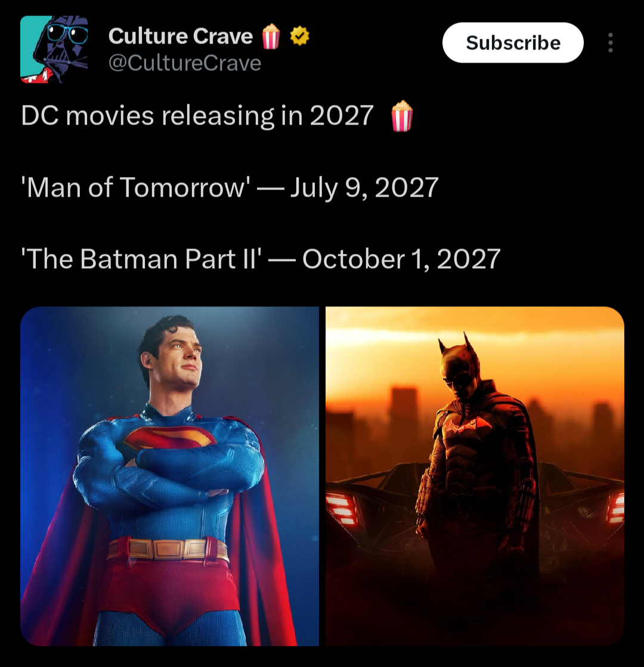
Task: Click 'The Batman Part II' release line
Action: pos(261,259)
